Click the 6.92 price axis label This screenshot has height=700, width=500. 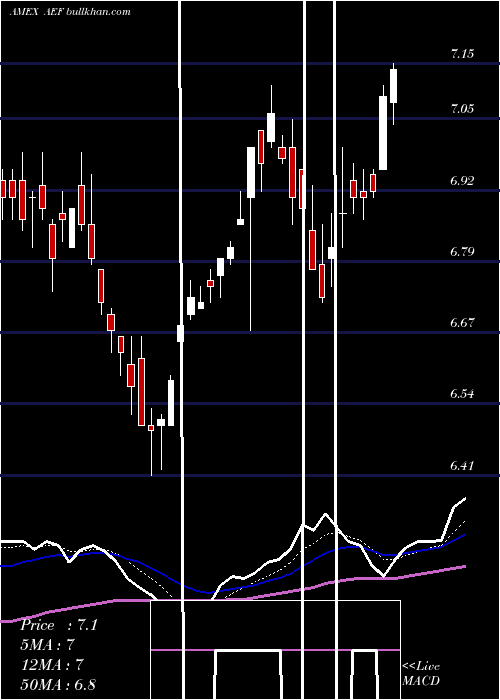[x=462, y=181]
